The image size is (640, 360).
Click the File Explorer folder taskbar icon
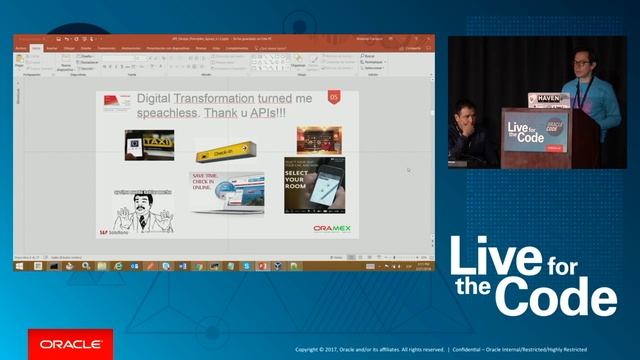click(x=102, y=266)
